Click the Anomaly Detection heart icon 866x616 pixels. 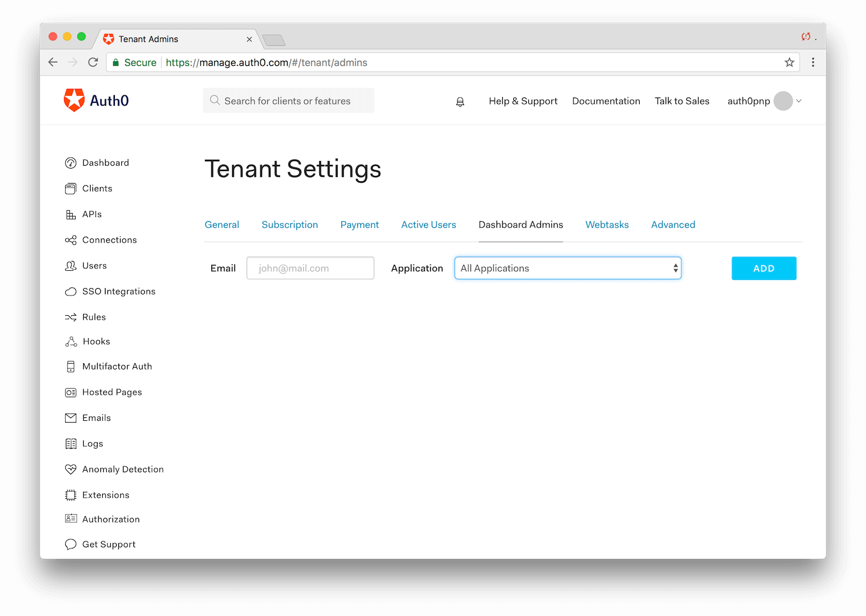coord(70,469)
